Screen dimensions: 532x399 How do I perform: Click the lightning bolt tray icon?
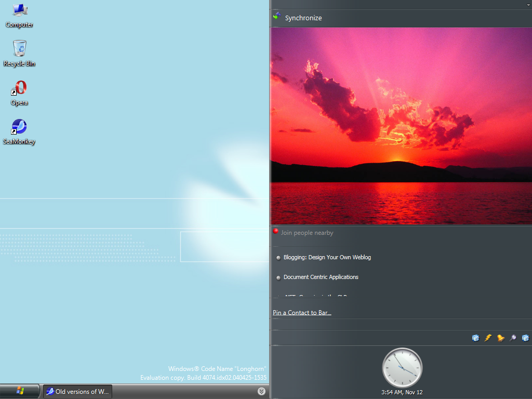pos(488,338)
